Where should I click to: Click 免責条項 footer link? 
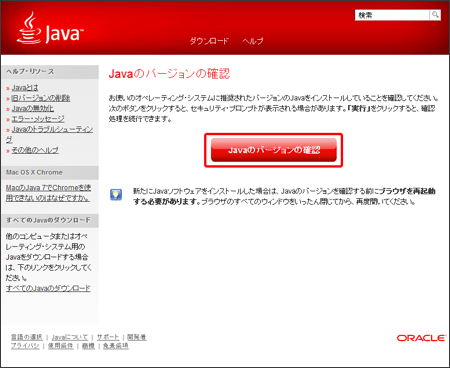116,346
